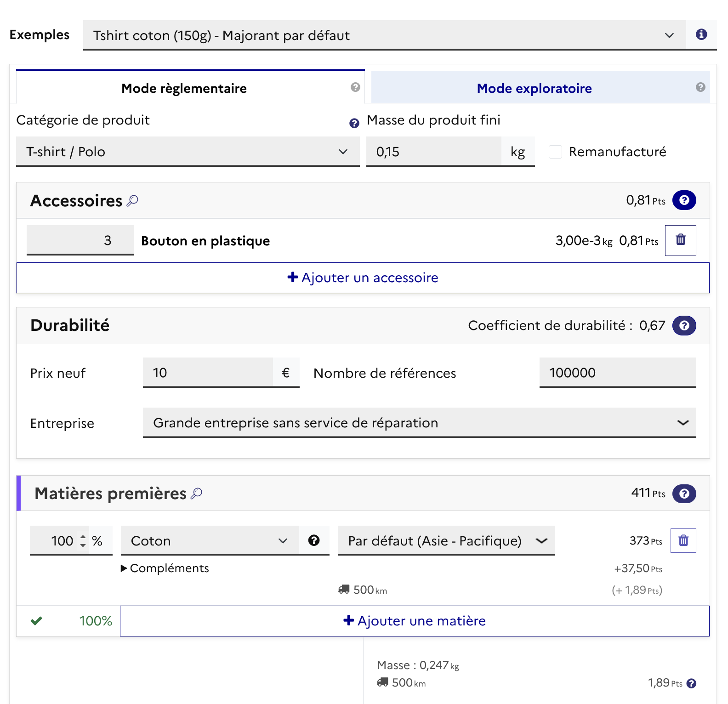Open the T-shirt / Polo category dropdown

(x=188, y=152)
